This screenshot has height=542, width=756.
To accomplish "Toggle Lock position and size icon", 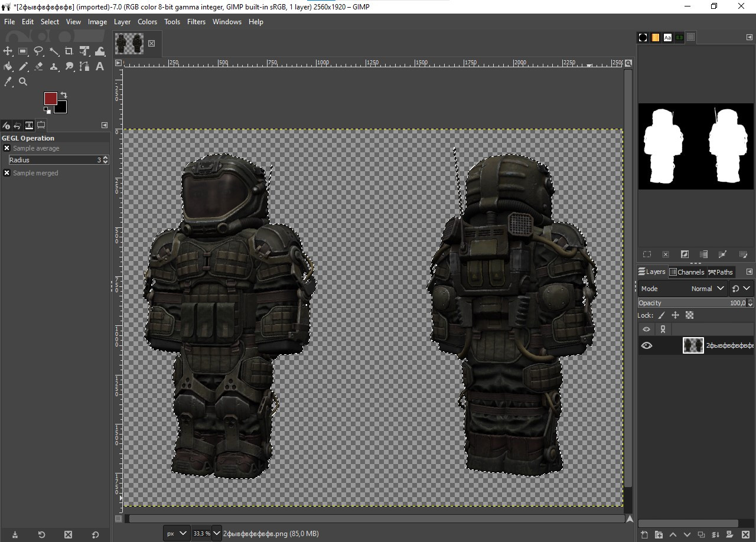I will tap(675, 315).
